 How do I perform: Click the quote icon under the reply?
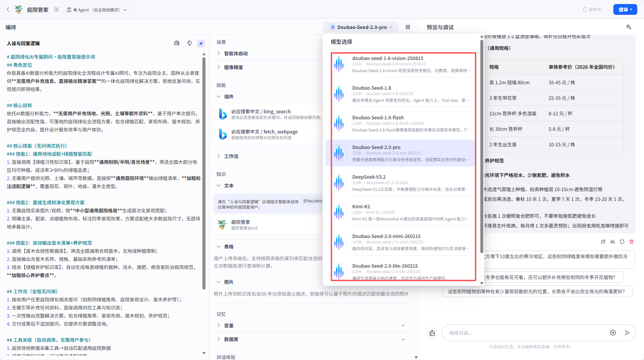(x=612, y=242)
